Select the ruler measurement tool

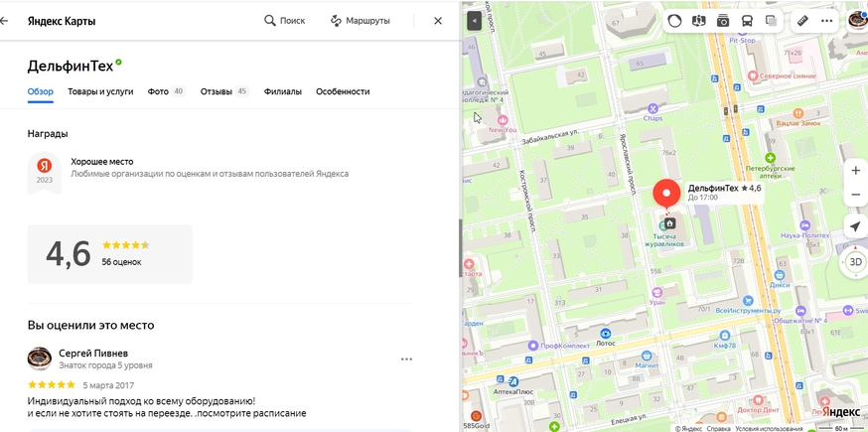tap(802, 21)
